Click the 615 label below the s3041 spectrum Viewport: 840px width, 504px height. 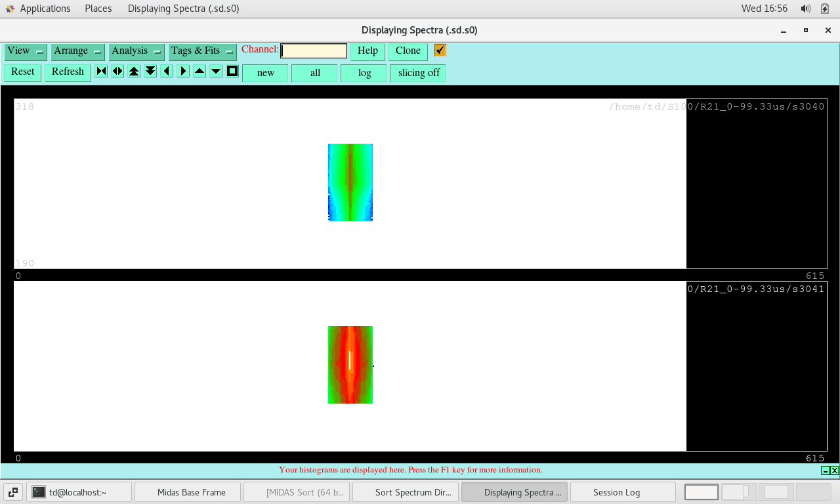815,459
